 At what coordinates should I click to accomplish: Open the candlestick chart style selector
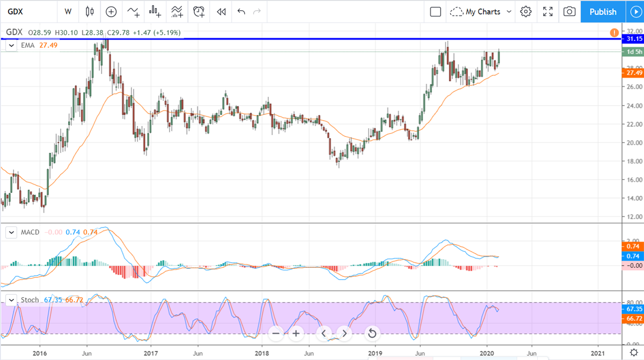(89, 11)
